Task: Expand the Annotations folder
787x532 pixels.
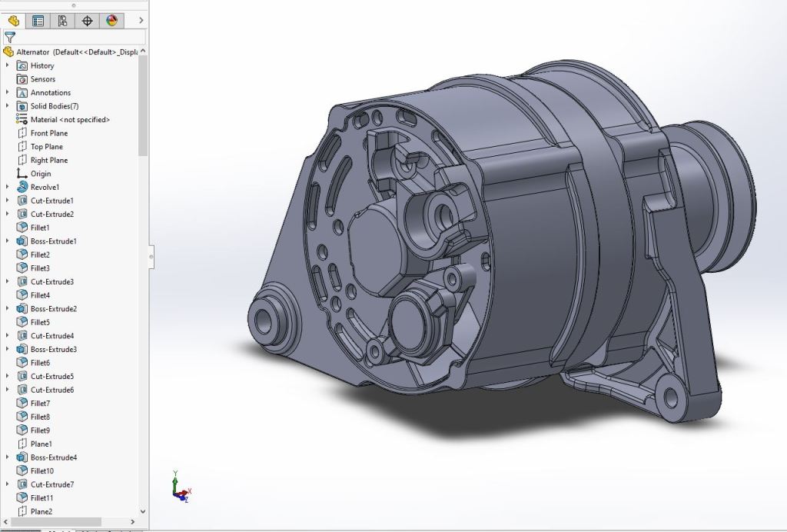Action: pos(8,92)
